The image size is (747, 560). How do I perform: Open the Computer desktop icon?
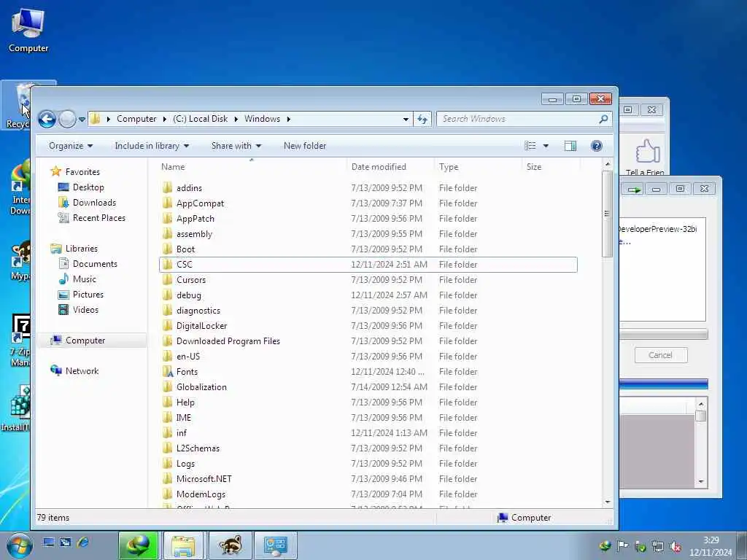28,31
